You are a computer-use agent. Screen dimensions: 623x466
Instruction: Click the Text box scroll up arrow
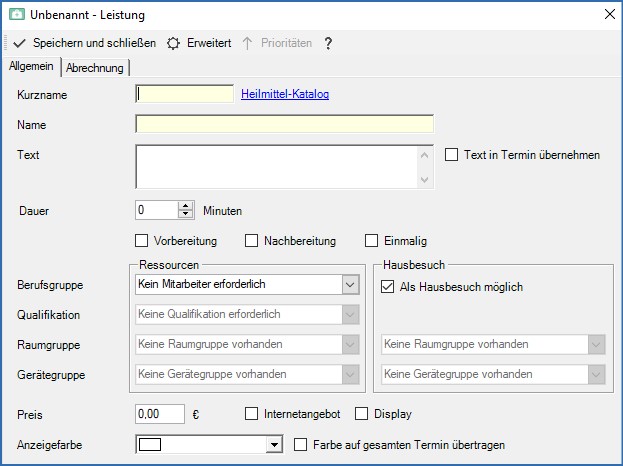(424, 155)
